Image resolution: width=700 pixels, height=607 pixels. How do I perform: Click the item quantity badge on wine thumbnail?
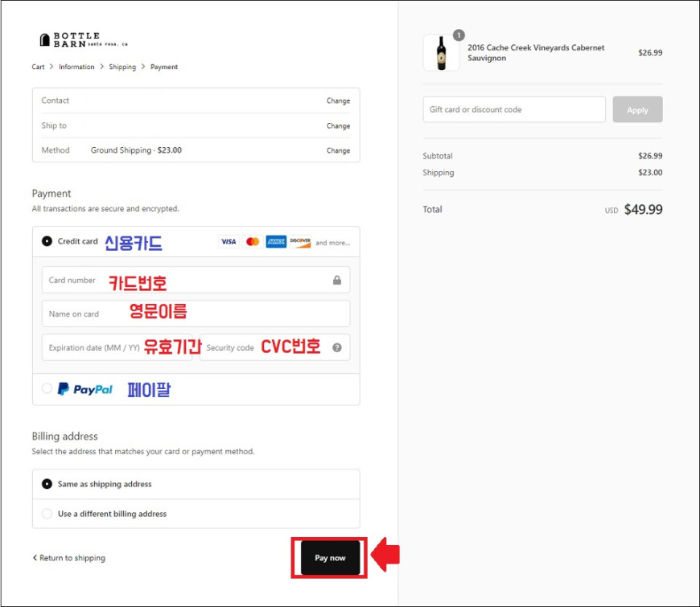point(459,35)
